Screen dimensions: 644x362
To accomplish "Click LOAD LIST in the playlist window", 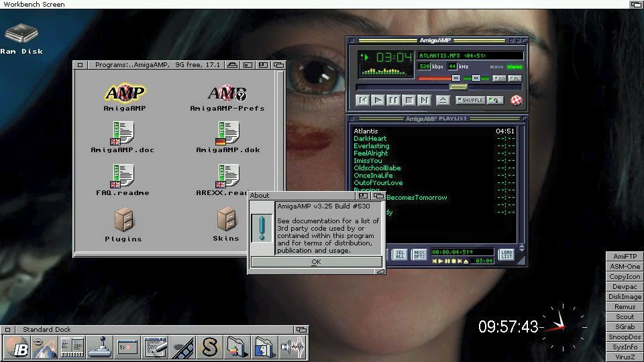I will pos(506,255).
